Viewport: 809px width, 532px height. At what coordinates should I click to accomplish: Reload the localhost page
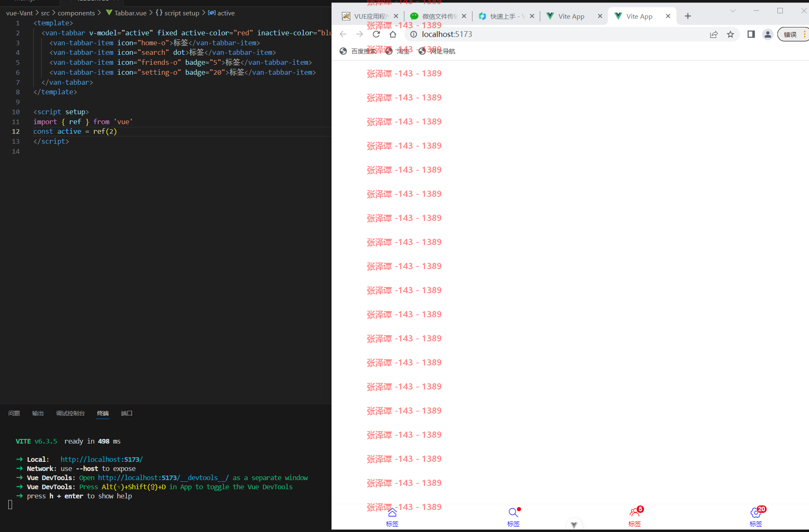click(x=376, y=34)
